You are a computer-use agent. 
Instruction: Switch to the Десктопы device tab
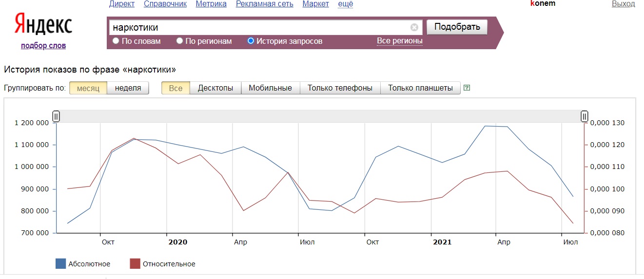pos(215,88)
